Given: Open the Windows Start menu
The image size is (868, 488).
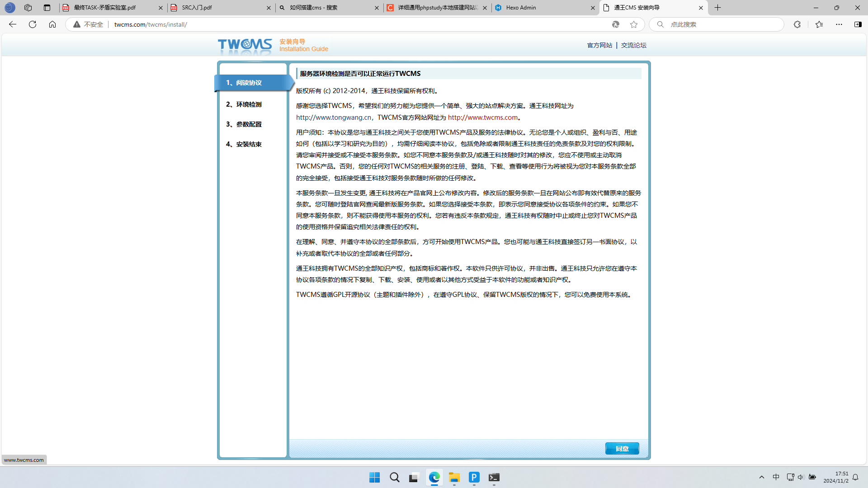Looking at the screenshot, I should [x=374, y=478].
